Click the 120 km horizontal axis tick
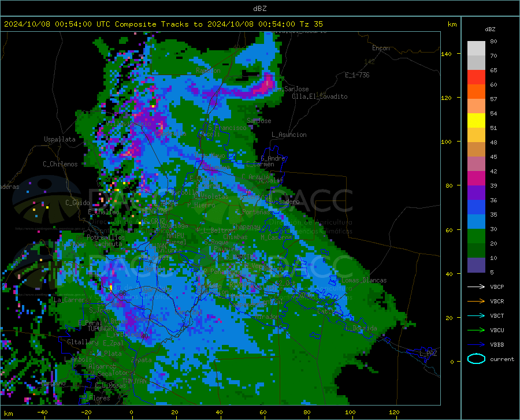520x420 pixels. pyautogui.click(x=394, y=412)
